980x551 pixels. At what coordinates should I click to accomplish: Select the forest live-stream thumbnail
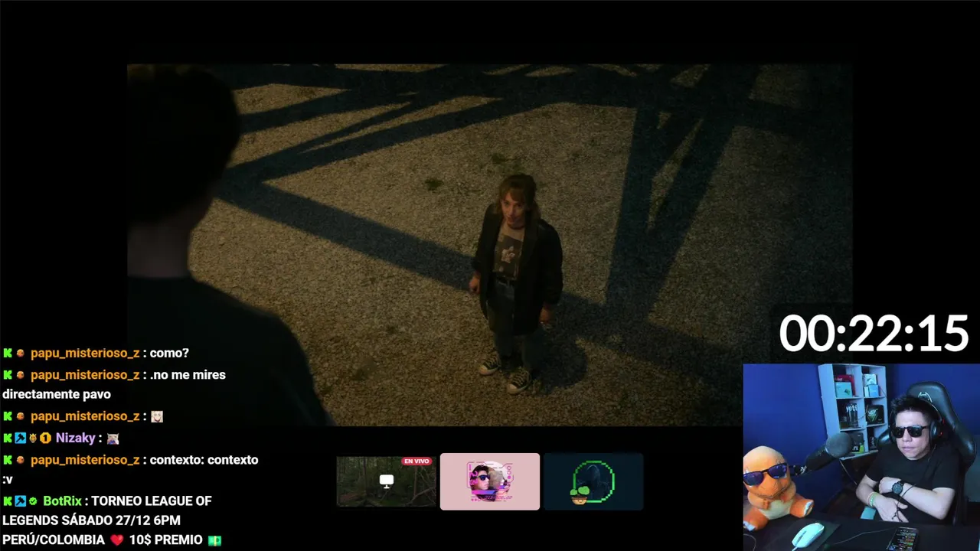(x=387, y=481)
